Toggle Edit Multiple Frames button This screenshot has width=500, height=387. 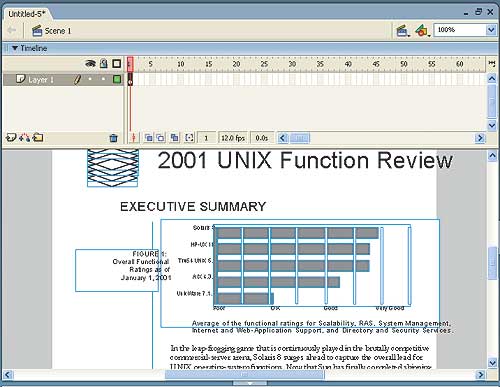174,138
